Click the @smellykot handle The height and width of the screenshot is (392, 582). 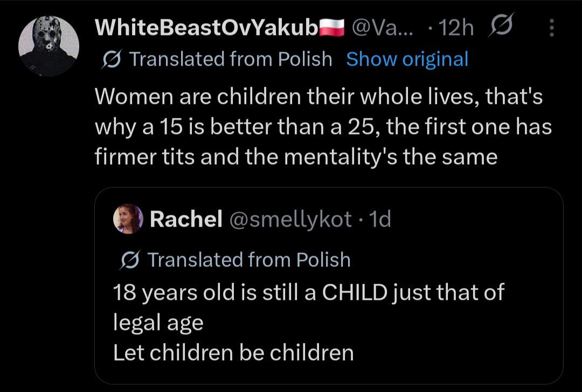coord(290,219)
